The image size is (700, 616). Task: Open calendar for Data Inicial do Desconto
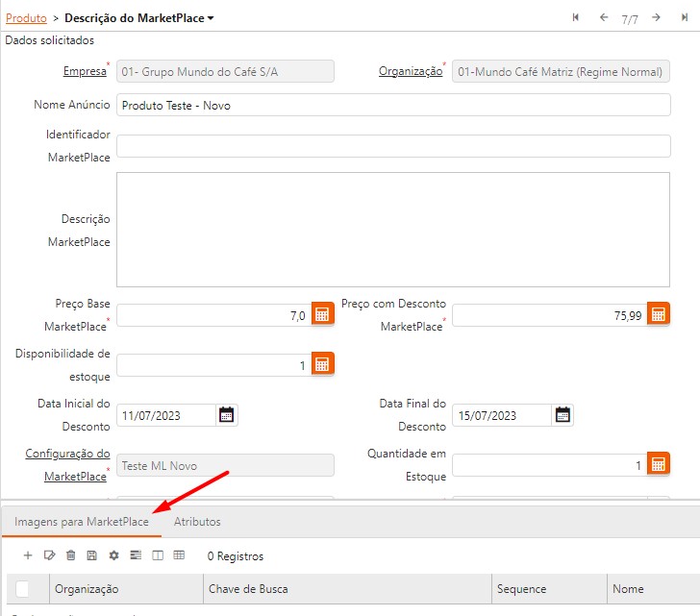click(x=227, y=415)
